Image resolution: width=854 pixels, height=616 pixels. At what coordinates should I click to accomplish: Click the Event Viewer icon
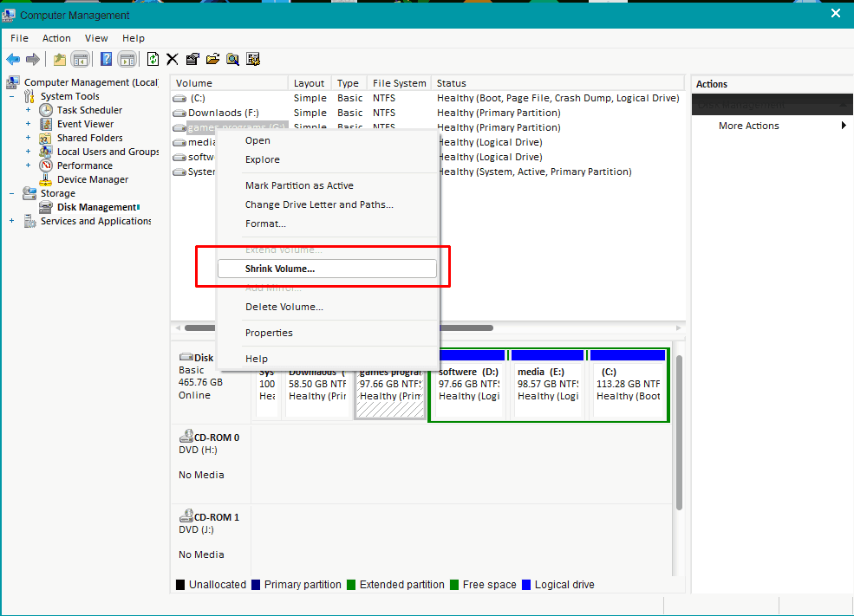pyautogui.click(x=46, y=124)
